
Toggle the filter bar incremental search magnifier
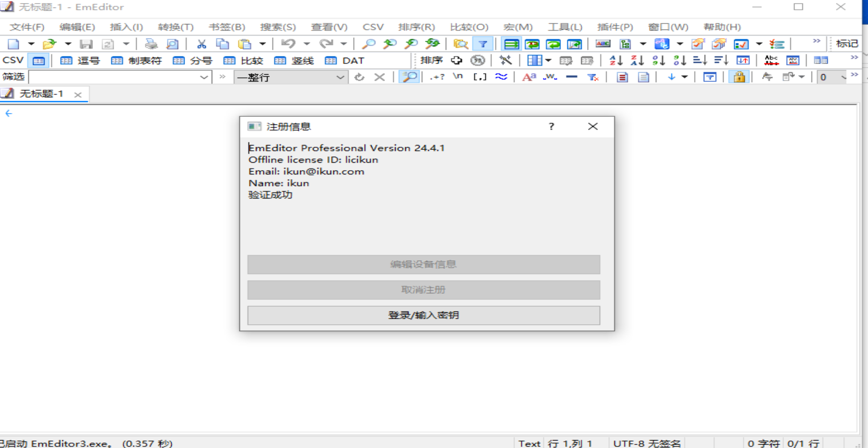click(409, 77)
